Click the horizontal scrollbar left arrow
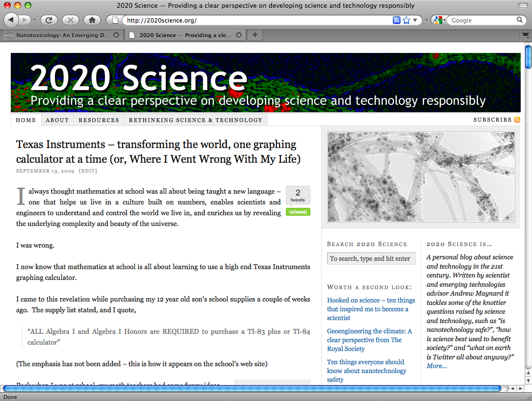Screen dimensions: 532x401 coord(512,388)
